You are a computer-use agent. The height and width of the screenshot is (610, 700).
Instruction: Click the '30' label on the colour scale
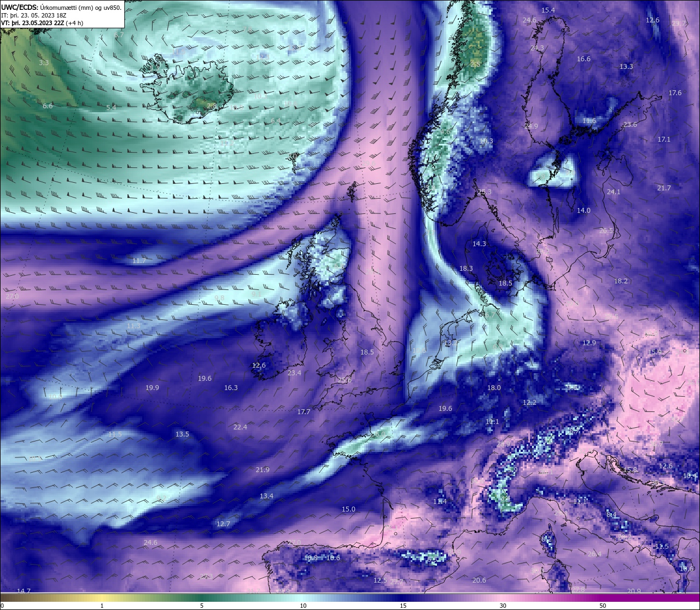503,606
